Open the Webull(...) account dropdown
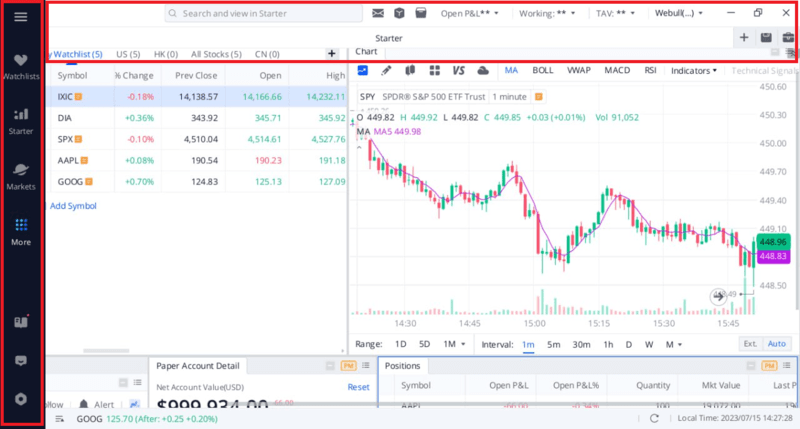The width and height of the screenshot is (800, 429). [679, 13]
